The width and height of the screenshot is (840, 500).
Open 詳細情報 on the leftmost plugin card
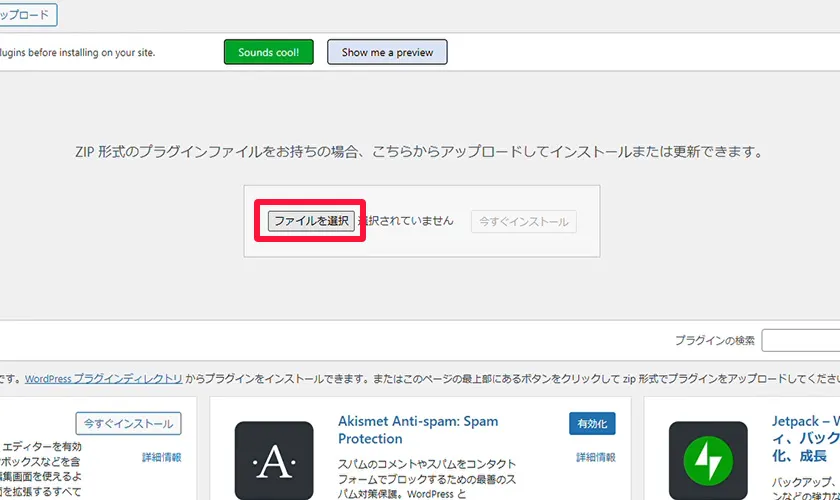click(161, 457)
